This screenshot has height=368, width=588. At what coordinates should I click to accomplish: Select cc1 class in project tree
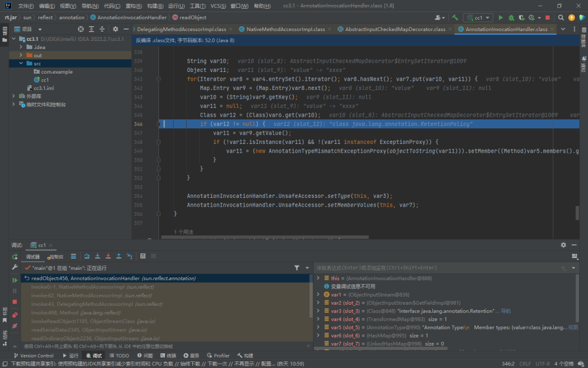pyautogui.click(x=45, y=80)
